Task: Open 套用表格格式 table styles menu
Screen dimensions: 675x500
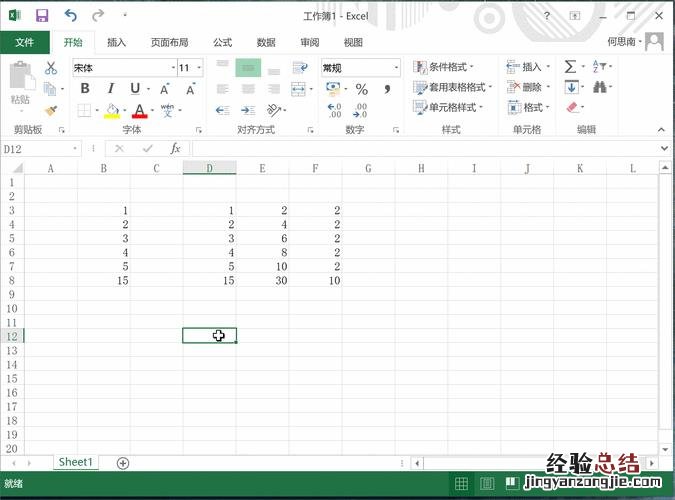Action: click(452, 87)
